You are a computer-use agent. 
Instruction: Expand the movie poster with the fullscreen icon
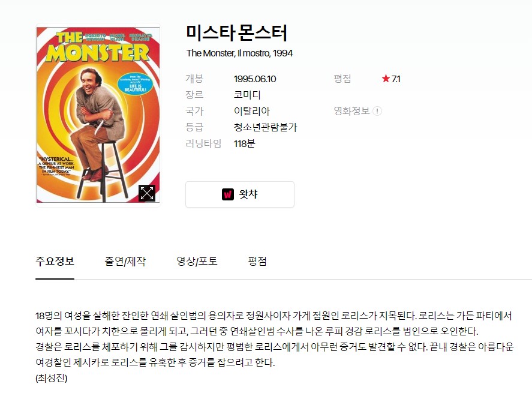(147, 193)
